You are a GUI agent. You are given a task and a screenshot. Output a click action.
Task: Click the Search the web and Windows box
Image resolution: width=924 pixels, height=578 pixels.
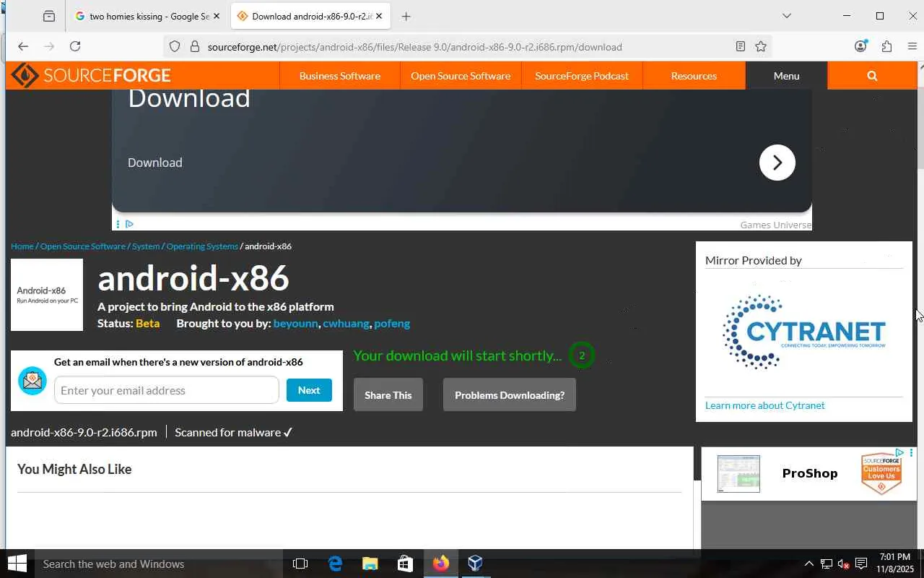pyautogui.click(x=158, y=564)
